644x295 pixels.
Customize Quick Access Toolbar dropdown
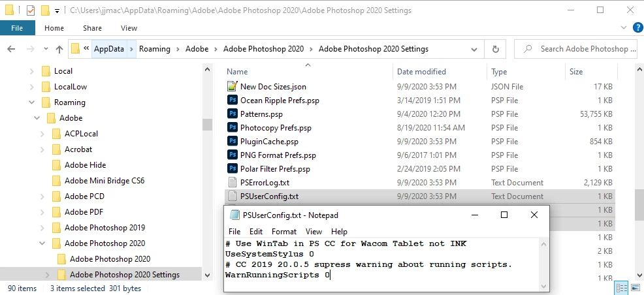(57, 10)
